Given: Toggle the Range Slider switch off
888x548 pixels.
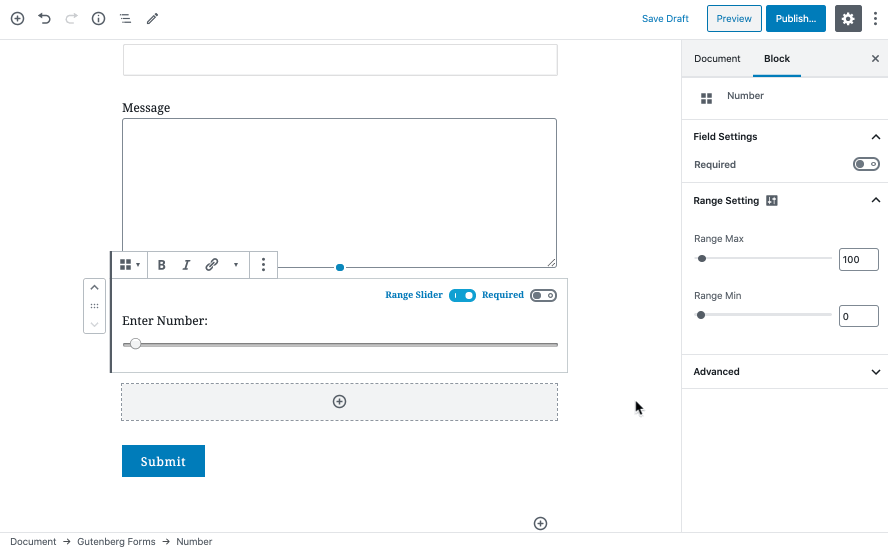Looking at the screenshot, I should (462, 295).
